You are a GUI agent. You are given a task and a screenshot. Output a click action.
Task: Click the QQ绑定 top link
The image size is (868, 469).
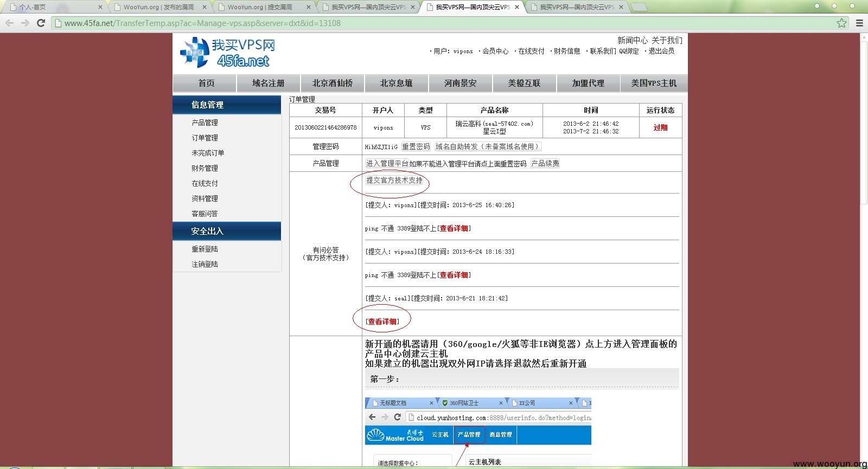(x=629, y=51)
